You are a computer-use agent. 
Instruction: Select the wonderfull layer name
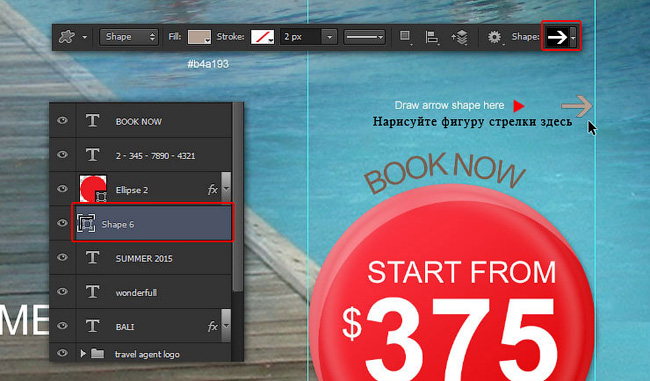click(136, 293)
